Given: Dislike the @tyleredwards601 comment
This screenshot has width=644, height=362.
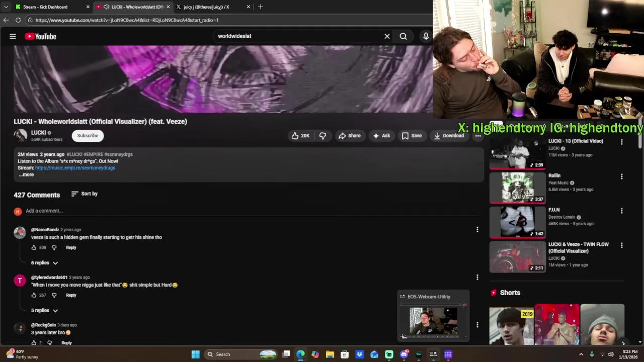Looking at the screenshot, I should click(54, 295).
